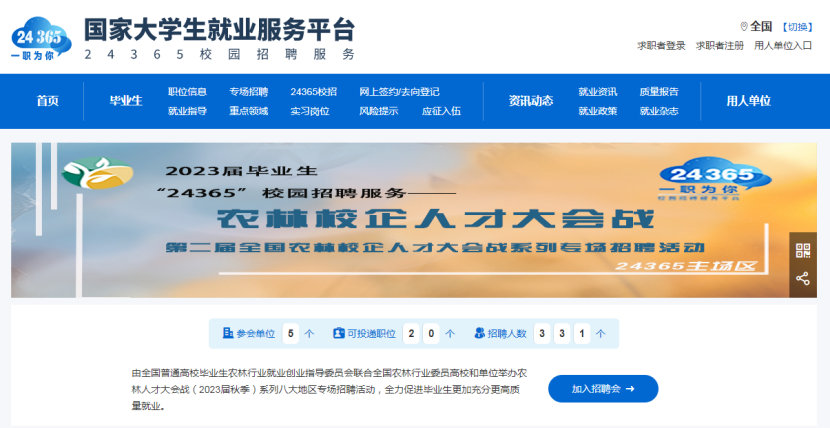Click the 24365校园招聘服务 subtitle

pos(219,54)
